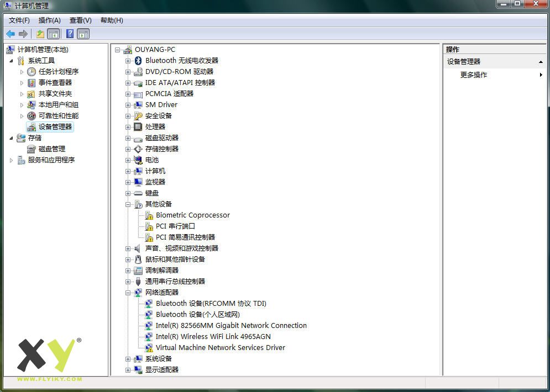Viewport: 550px width, 392px height.
Task: Collapse the 系统工具 tree node
Action: pyautogui.click(x=11, y=61)
